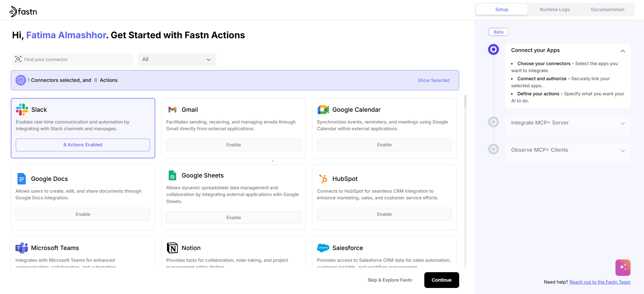Enable the HubSpot connector
The image size is (644, 294).
384,214
